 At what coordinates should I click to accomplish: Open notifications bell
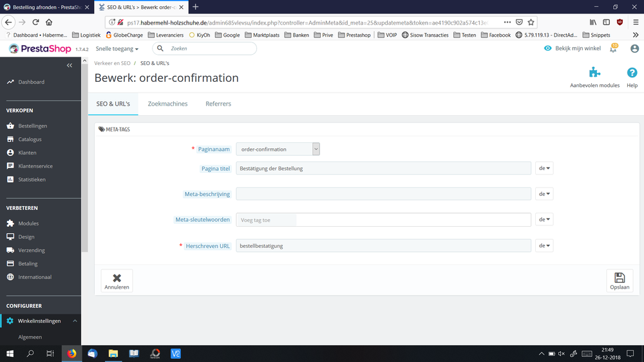pos(613,48)
